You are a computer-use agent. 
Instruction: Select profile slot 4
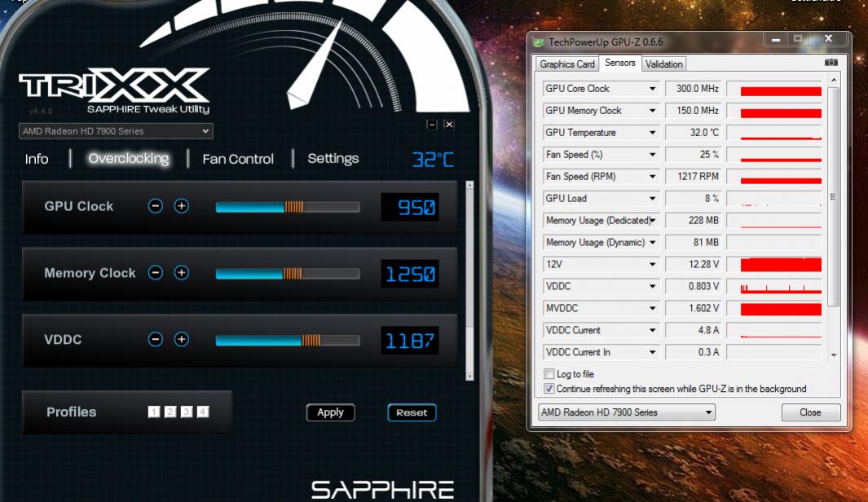pos(203,412)
